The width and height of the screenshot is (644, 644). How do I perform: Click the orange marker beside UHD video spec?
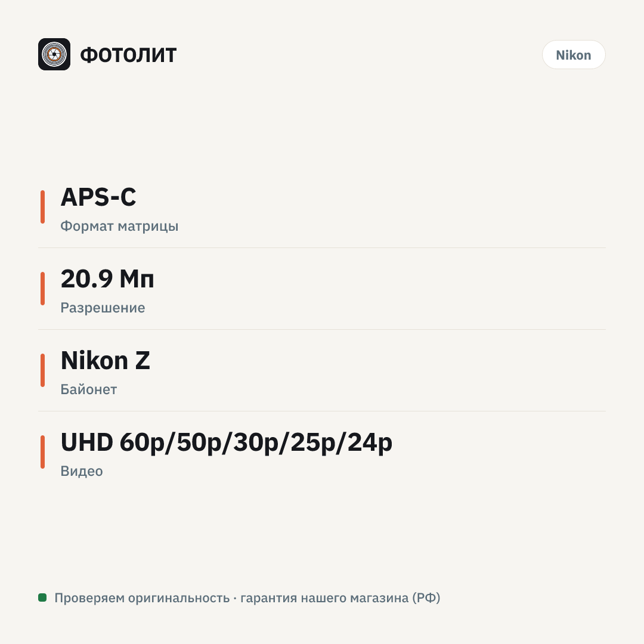pyautogui.click(x=42, y=452)
